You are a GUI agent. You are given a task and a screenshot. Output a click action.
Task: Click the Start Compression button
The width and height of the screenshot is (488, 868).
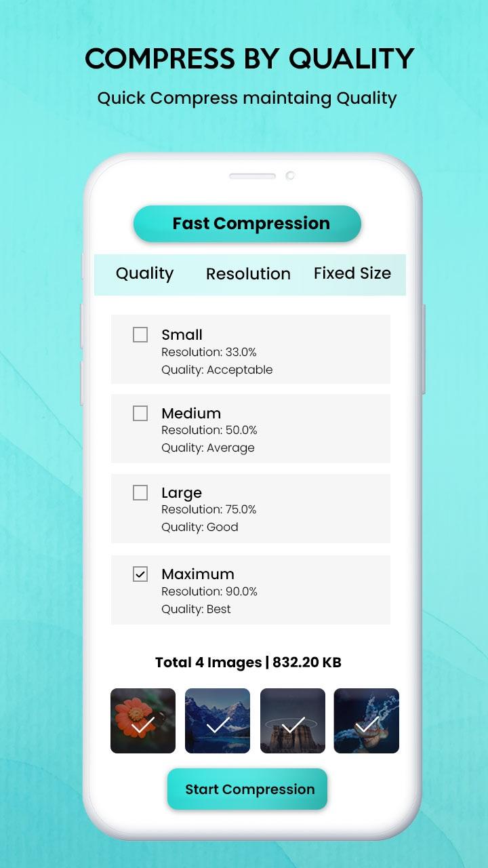tap(247, 789)
